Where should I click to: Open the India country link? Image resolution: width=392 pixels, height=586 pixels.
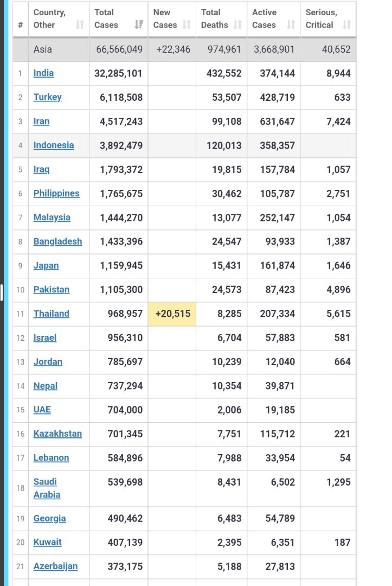coord(43,73)
